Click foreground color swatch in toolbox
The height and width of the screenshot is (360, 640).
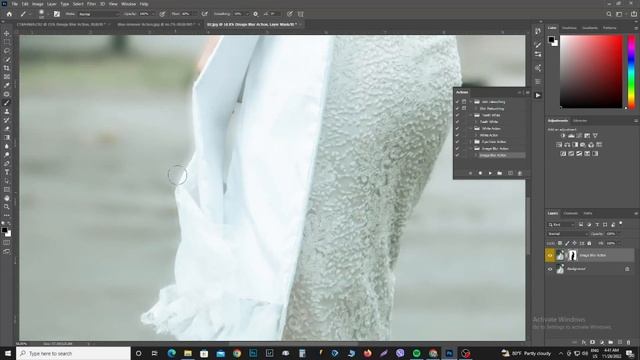click(4, 231)
